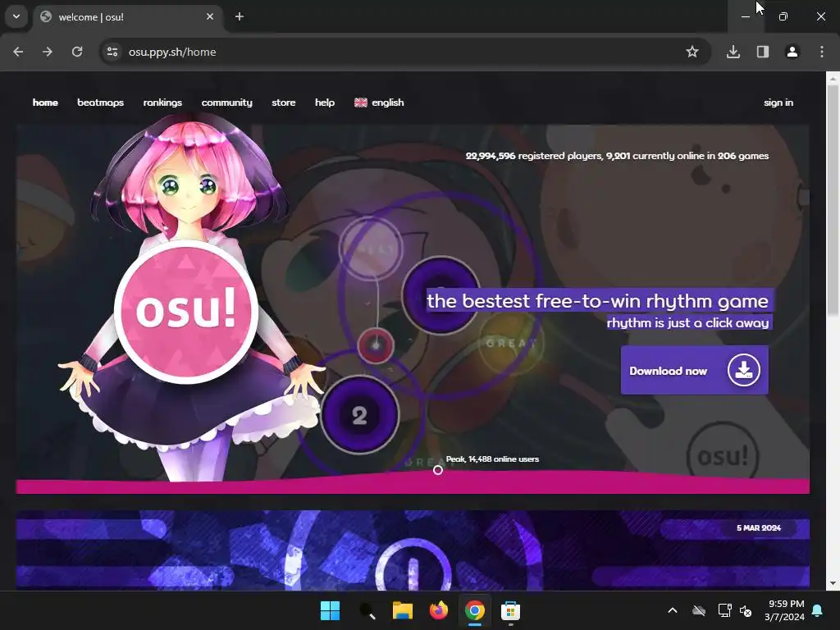Click the pink osu! logo circle
The width and height of the screenshot is (840, 630).
tap(186, 312)
